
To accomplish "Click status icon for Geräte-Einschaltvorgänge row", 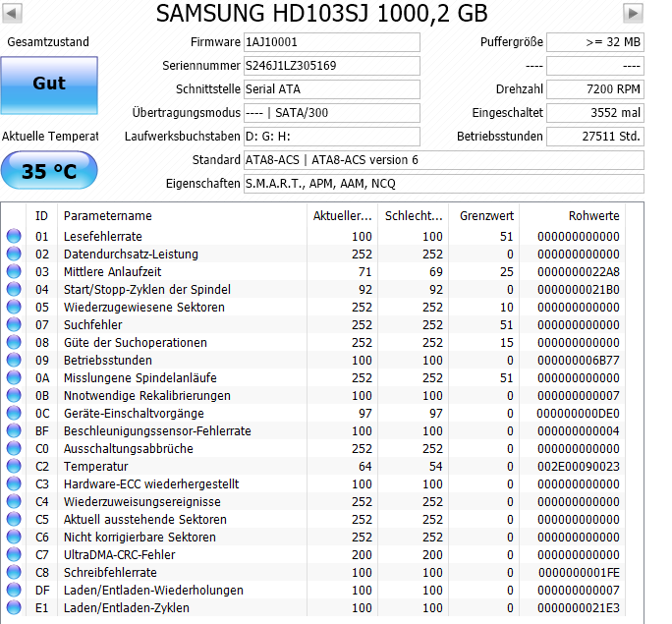I will pos(14,413).
